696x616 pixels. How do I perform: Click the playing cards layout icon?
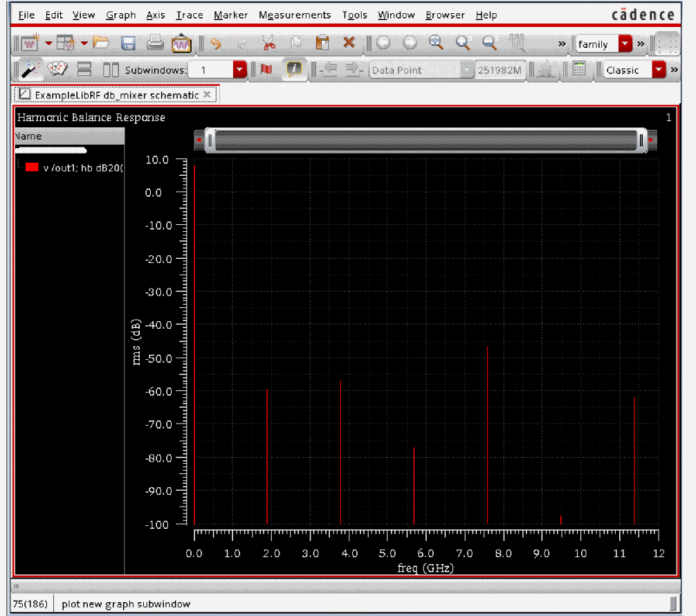pos(57,69)
